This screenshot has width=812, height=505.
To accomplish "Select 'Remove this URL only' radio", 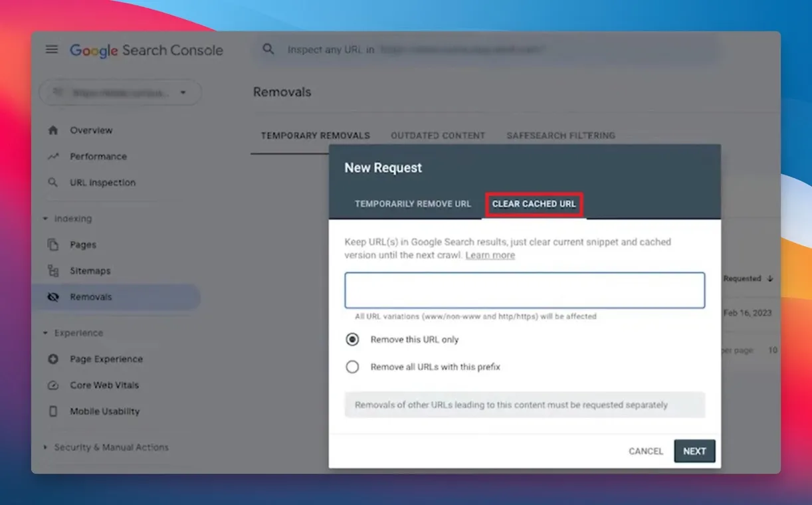I will click(352, 340).
